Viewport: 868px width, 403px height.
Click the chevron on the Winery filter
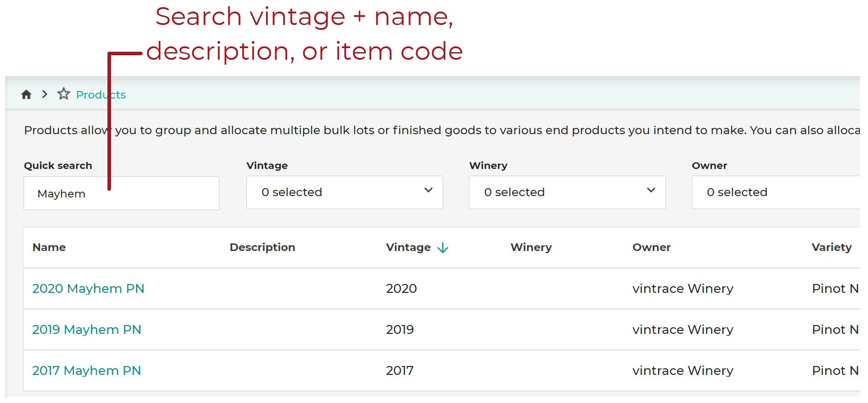tap(651, 191)
